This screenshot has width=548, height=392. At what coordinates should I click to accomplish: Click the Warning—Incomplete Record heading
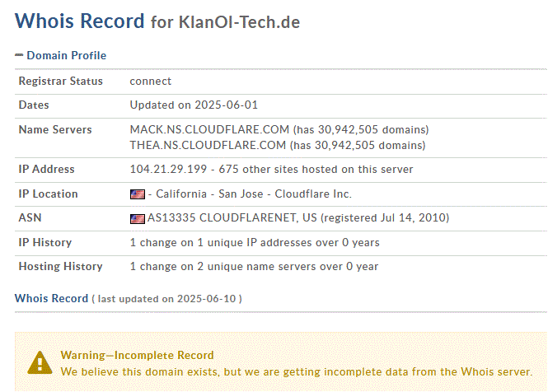coord(137,355)
